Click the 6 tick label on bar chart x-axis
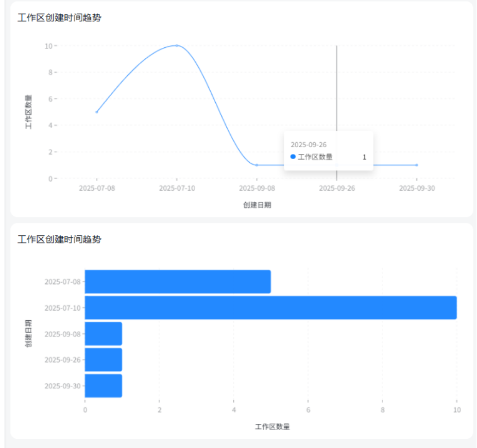The image size is (477, 448). point(308,410)
